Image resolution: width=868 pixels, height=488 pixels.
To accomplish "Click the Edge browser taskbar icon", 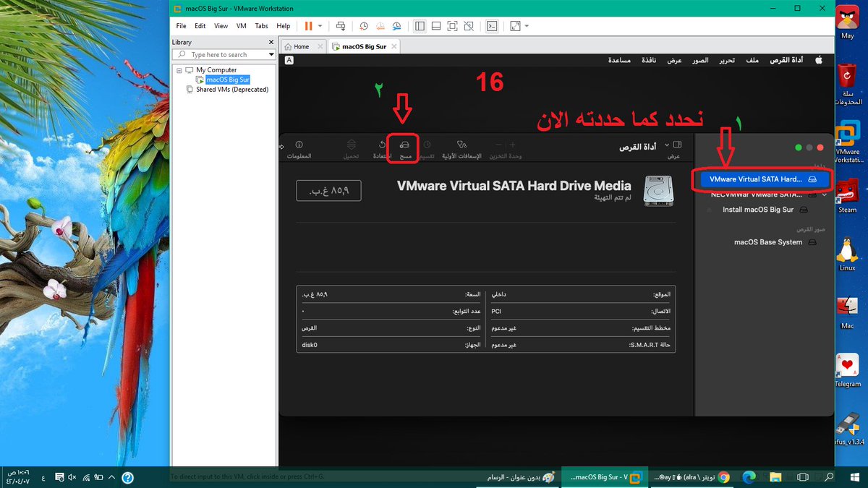I will pos(749,477).
